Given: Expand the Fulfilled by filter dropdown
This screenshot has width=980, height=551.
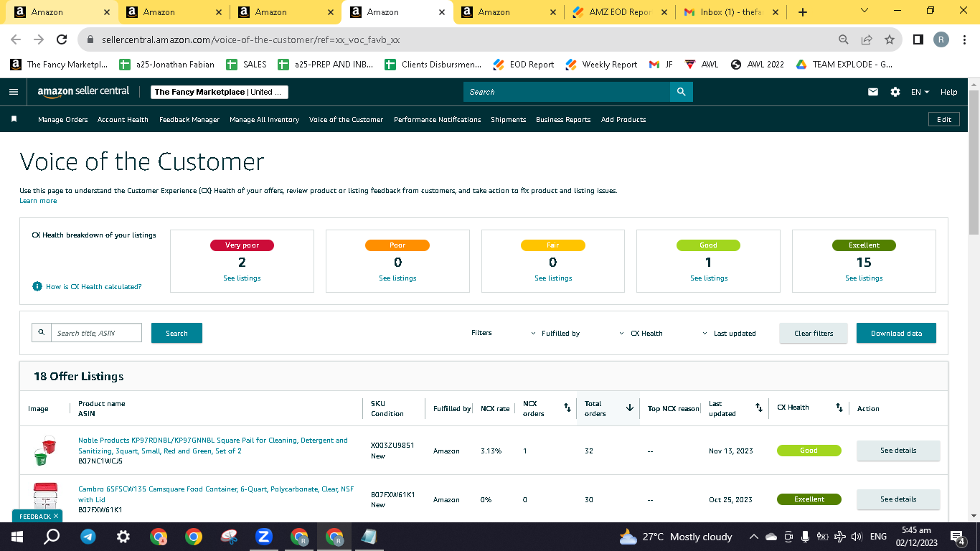Looking at the screenshot, I should click(556, 334).
